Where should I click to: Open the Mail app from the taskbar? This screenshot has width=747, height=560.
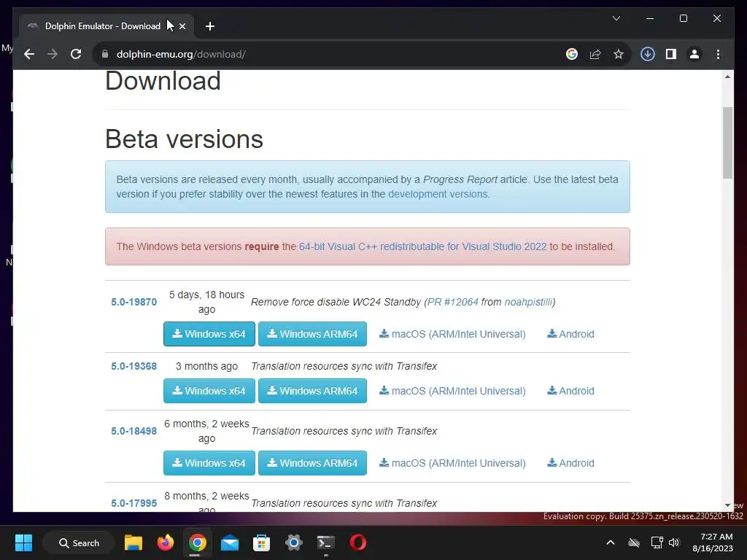(230, 542)
